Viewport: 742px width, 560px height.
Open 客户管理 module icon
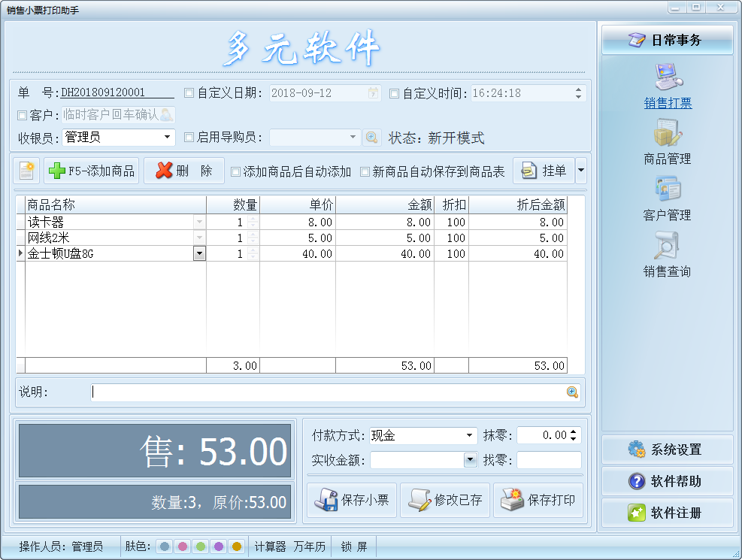pos(668,198)
